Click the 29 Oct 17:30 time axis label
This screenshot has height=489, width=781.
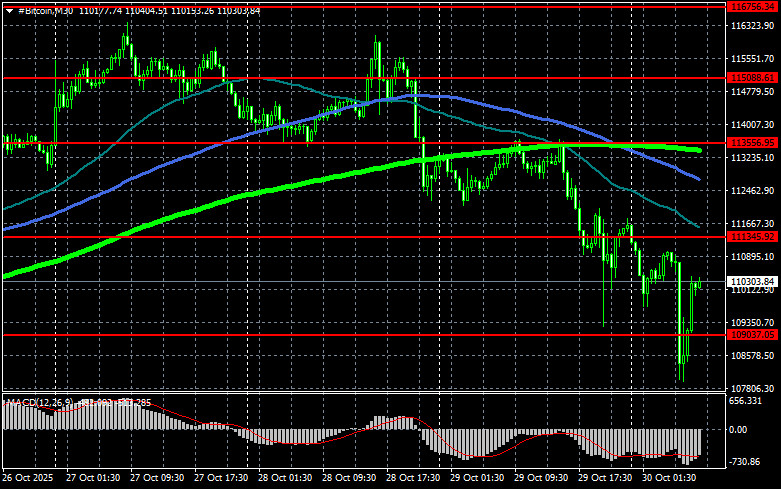tap(605, 478)
